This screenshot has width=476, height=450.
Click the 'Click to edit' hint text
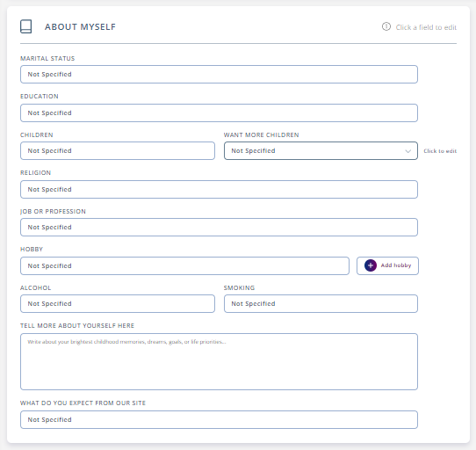440,151
